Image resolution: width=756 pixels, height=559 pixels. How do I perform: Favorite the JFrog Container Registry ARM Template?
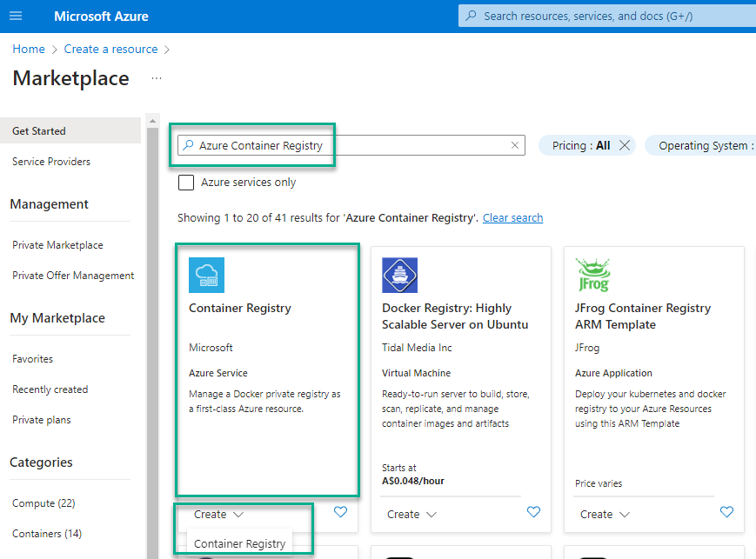[726, 512]
